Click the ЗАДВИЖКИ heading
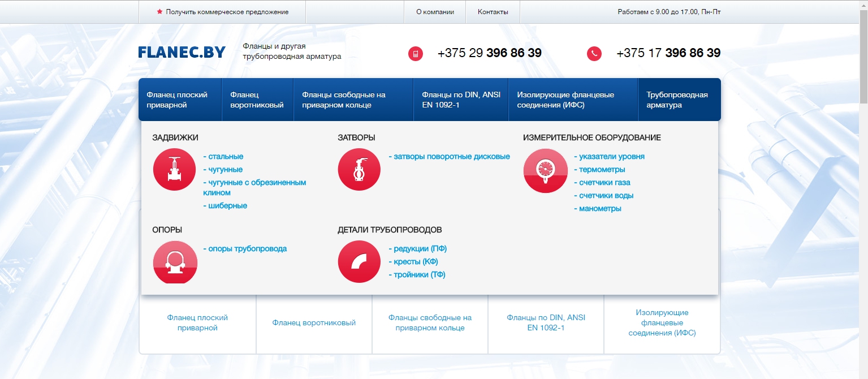Viewport: 868px width, 379px height. 175,137
